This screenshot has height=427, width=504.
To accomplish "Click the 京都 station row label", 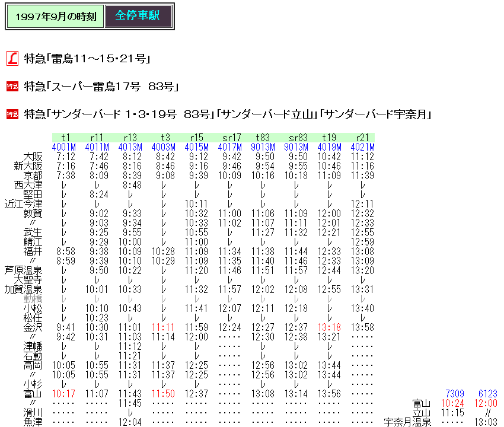I will 33,176.
